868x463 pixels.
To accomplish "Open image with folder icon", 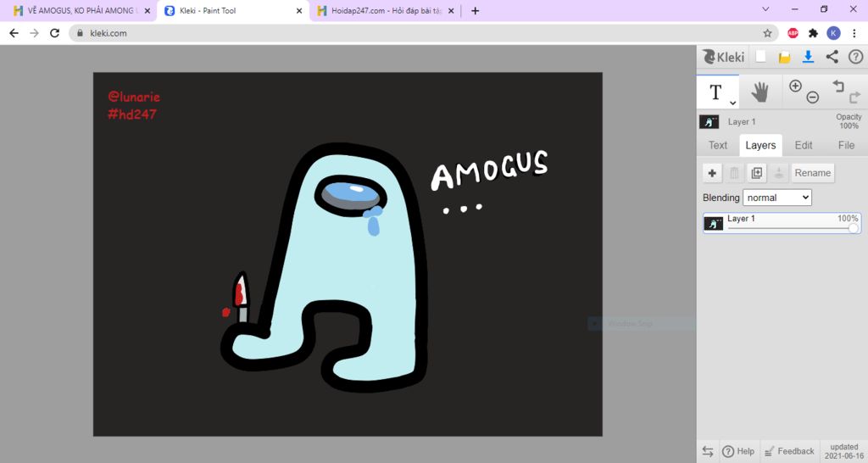I will click(784, 57).
